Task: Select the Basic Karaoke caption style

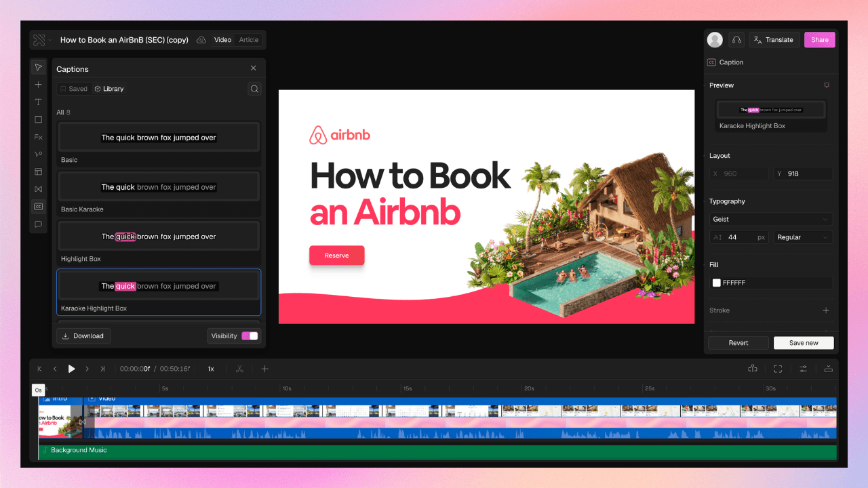Action: tap(159, 192)
